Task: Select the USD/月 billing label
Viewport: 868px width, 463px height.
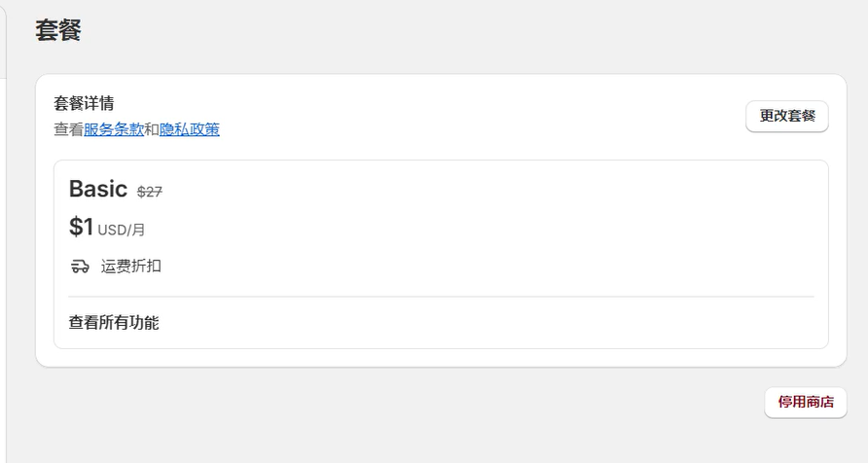Action: (x=122, y=231)
